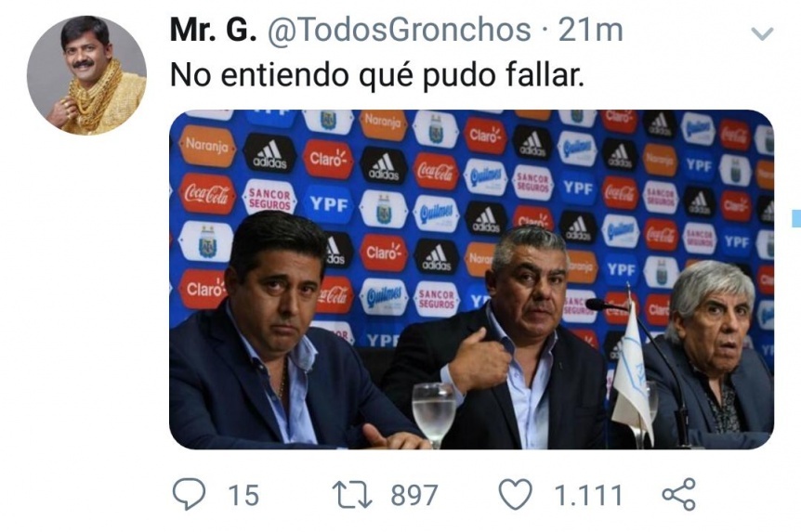Click the YPF logo beside Sancor Seguros
This screenshot has height=532, width=801.
click(328, 204)
